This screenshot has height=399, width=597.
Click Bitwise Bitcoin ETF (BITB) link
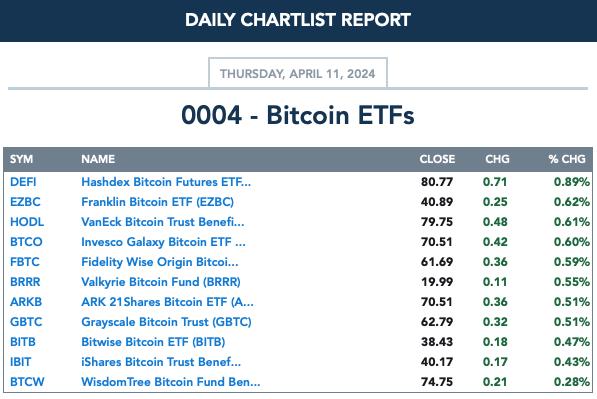click(153, 342)
